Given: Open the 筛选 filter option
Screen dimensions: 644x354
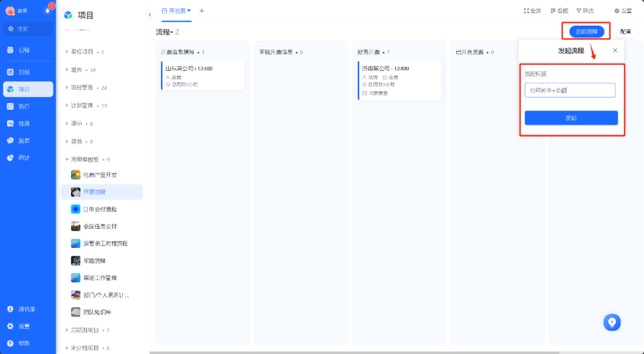Looking at the screenshot, I should point(586,11).
